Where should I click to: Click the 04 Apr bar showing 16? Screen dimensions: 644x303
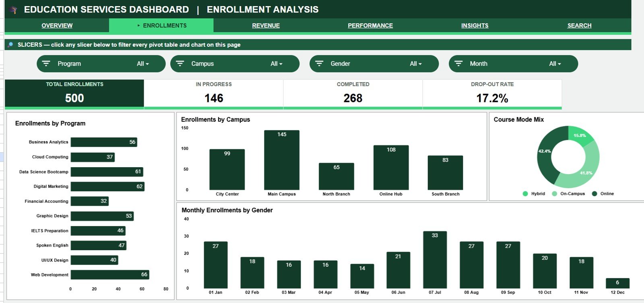pyautogui.click(x=326, y=274)
